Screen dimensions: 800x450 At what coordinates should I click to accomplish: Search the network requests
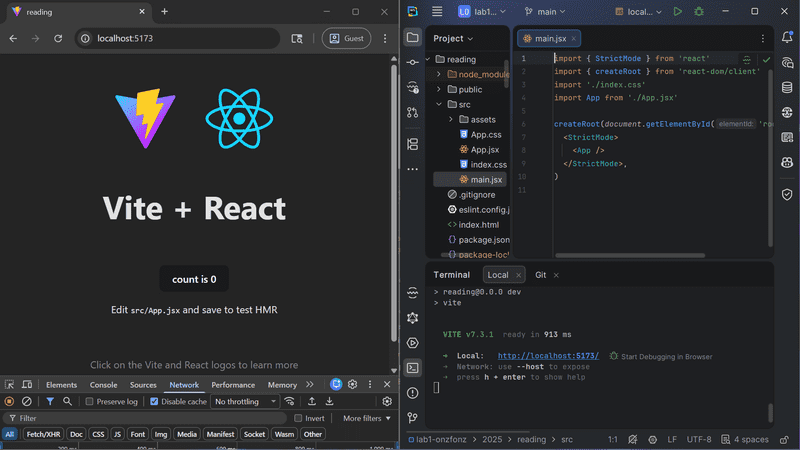[67, 402]
